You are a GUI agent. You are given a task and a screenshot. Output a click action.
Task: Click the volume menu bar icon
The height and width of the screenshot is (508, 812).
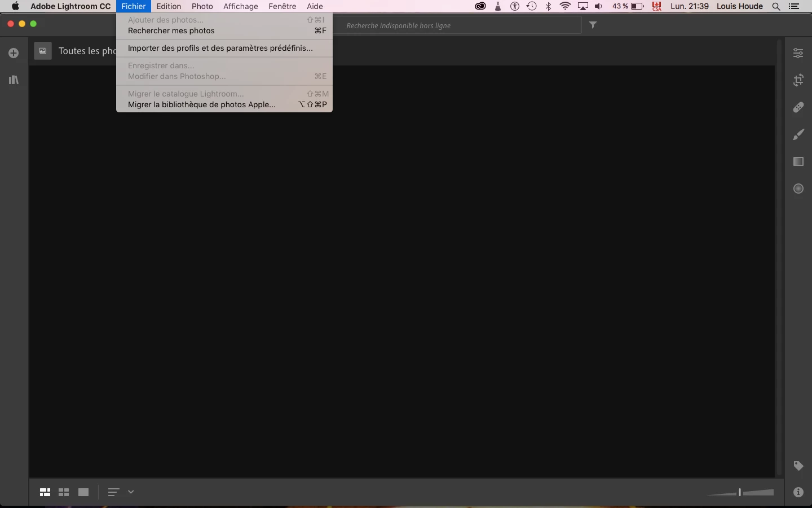tap(599, 6)
